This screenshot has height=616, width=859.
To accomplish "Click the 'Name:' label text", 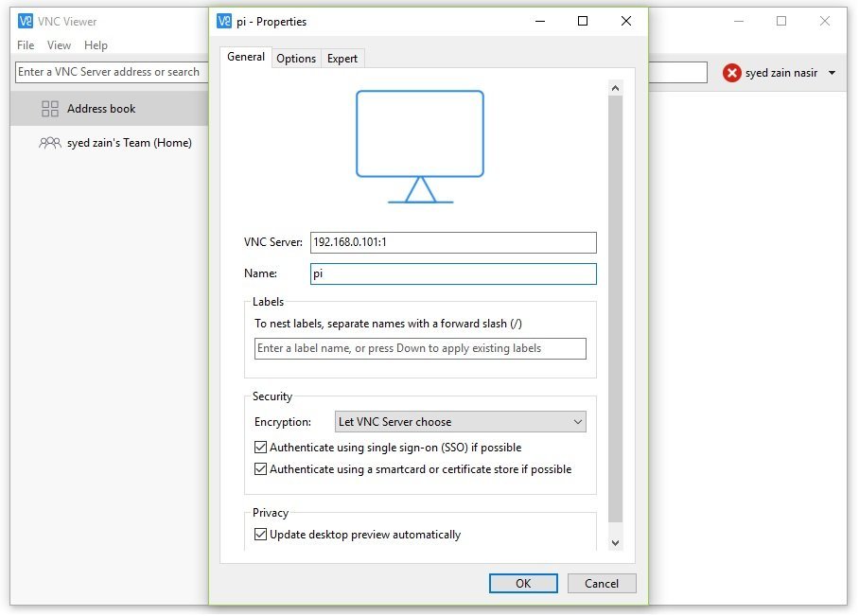I will (261, 273).
